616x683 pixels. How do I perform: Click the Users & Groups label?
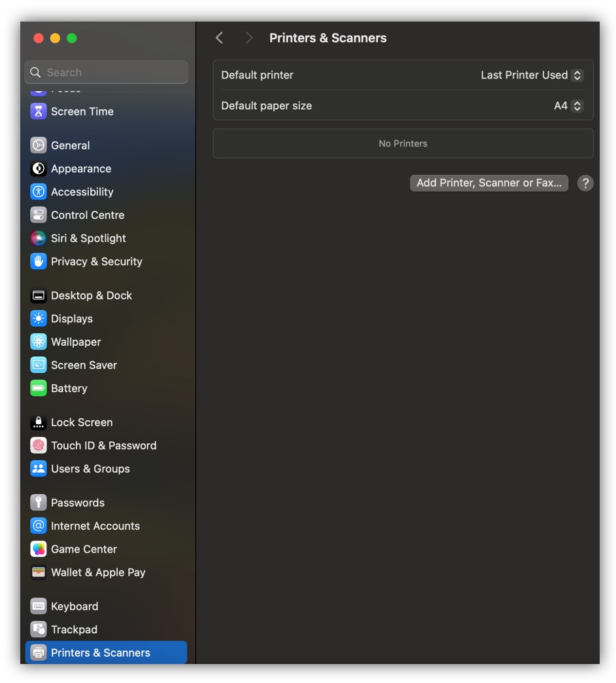coord(90,469)
